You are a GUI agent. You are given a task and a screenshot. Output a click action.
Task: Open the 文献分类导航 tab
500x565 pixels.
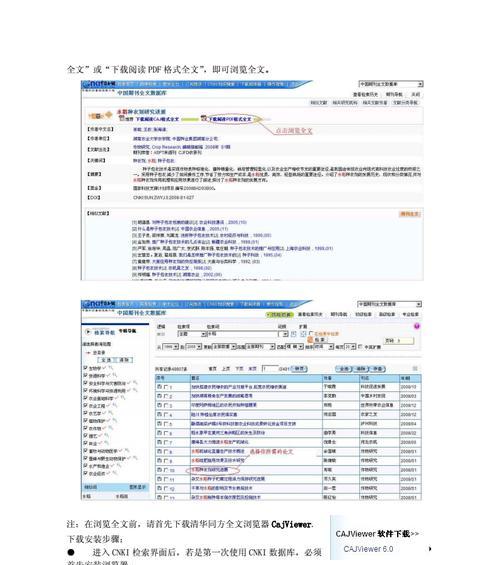405,103
